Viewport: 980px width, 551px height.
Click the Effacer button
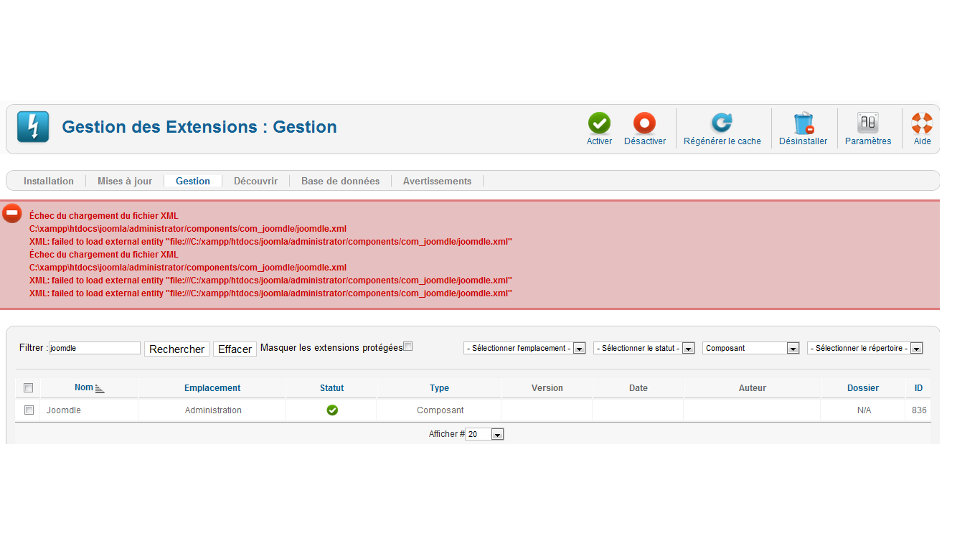(x=235, y=349)
